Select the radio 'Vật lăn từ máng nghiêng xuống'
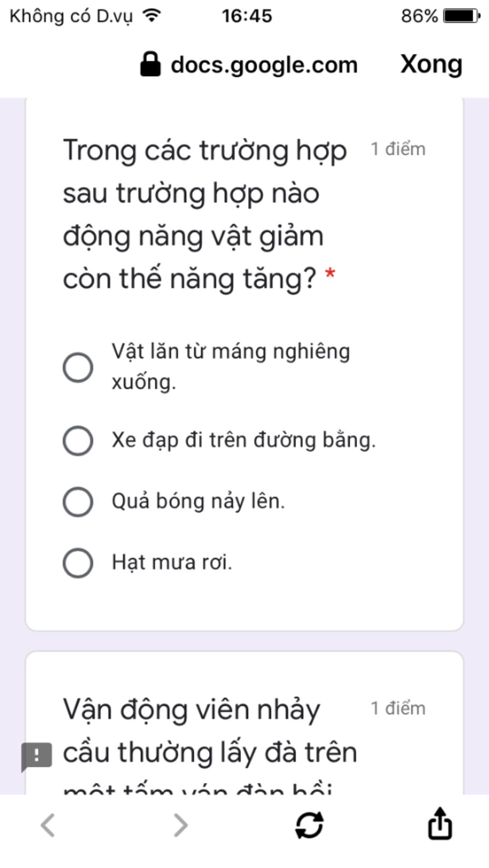 78,367
